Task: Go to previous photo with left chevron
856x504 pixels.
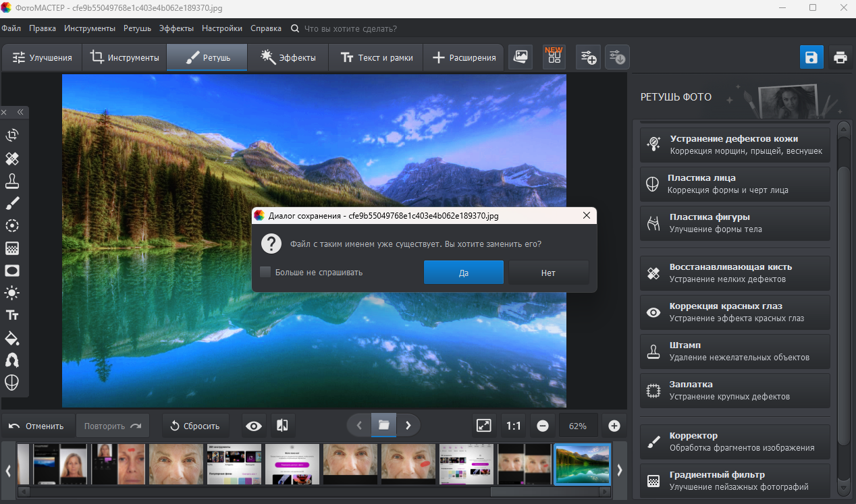Action: tap(359, 425)
